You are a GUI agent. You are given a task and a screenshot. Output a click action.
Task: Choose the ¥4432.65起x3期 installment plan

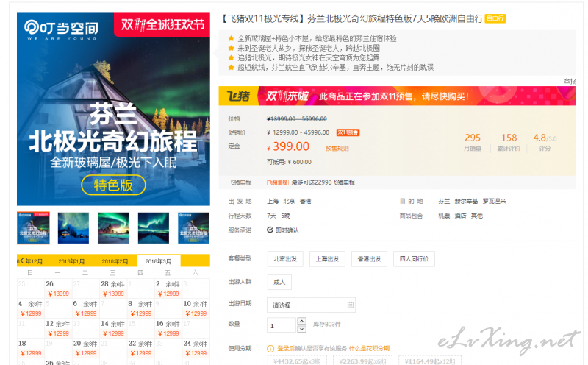[x=297, y=361]
